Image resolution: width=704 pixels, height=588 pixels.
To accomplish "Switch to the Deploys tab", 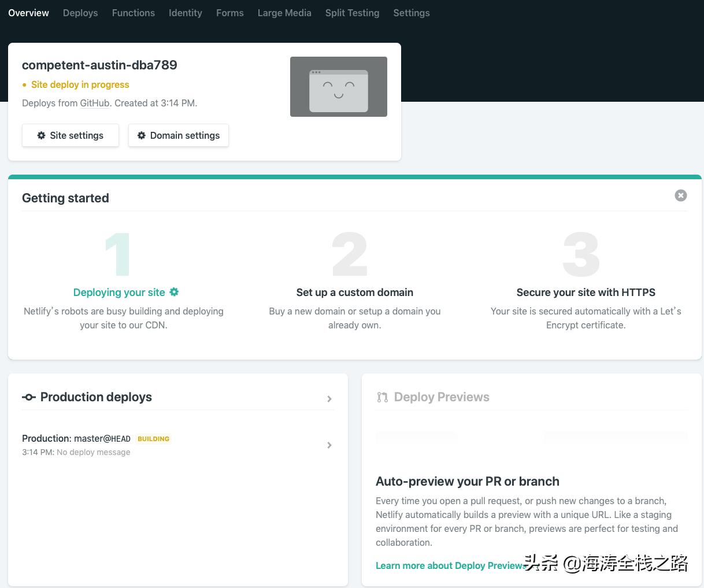I will [x=80, y=13].
